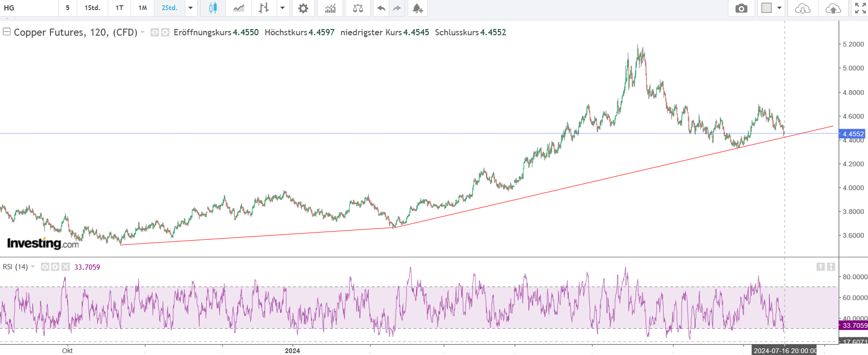Move the RSI pane up
Image resolution: width=868 pixels, height=355 pixels.
[x=820, y=267]
